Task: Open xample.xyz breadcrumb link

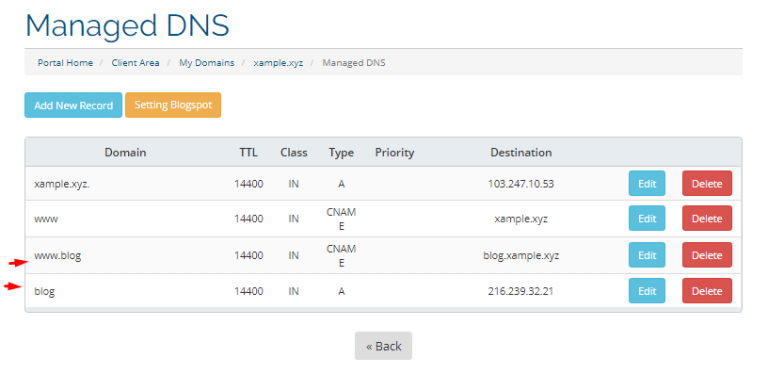Action: pos(278,63)
